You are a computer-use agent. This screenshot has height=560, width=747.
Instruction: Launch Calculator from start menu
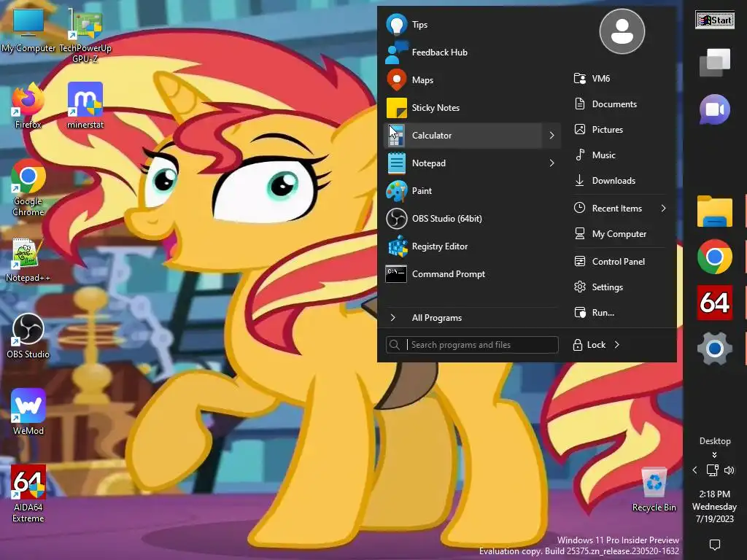click(462, 135)
